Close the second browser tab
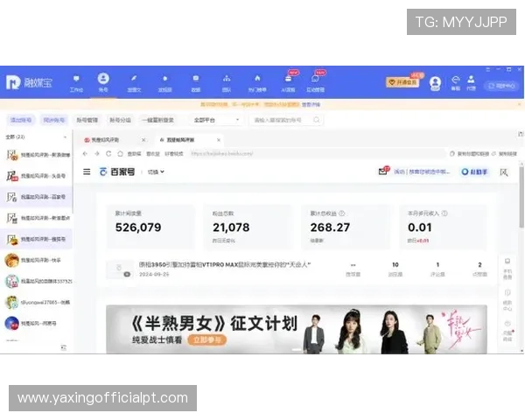The image size is (525, 420). tap(218, 140)
